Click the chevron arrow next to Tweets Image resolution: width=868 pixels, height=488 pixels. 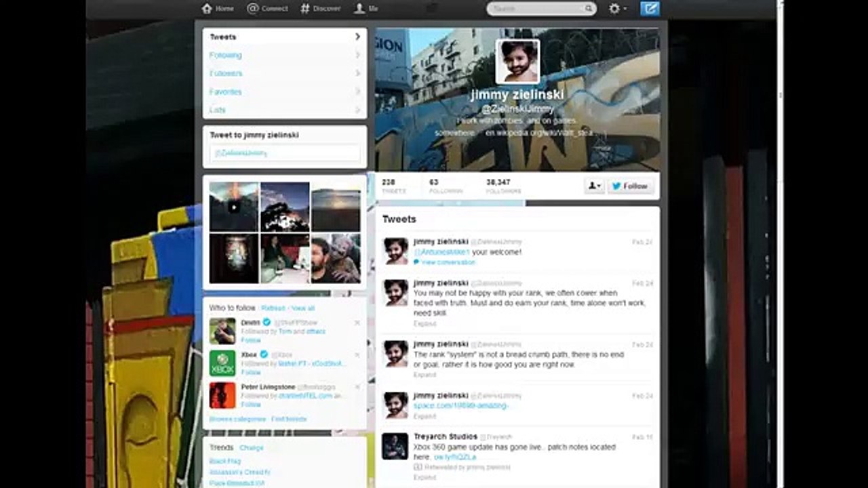[x=357, y=37]
